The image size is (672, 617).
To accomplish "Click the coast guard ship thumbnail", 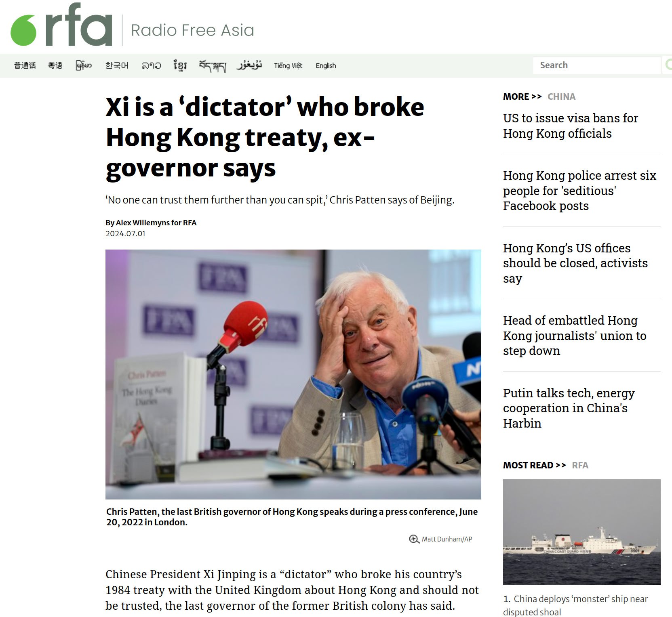I will [581, 532].
